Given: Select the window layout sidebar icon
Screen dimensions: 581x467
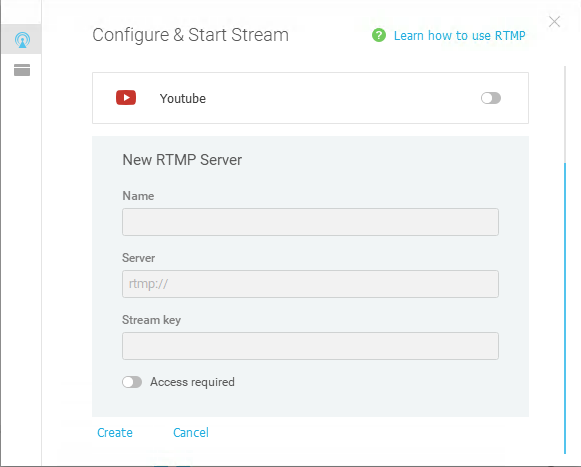Looking at the screenshot, I should [22, 70].
